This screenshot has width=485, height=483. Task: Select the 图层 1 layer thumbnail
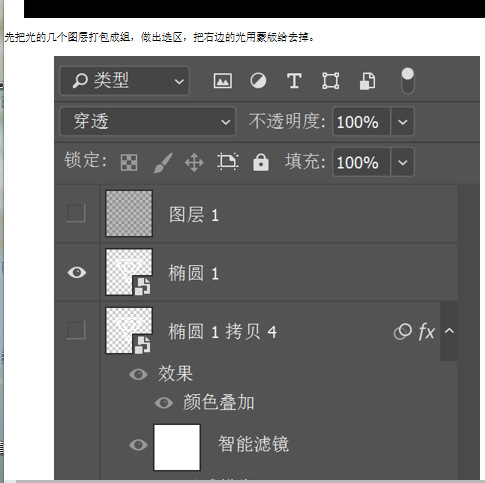click(129, 213)
